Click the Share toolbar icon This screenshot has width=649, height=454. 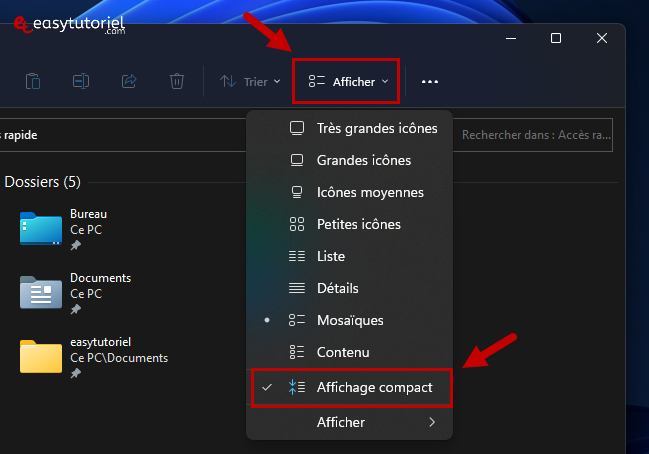point(129,81)
